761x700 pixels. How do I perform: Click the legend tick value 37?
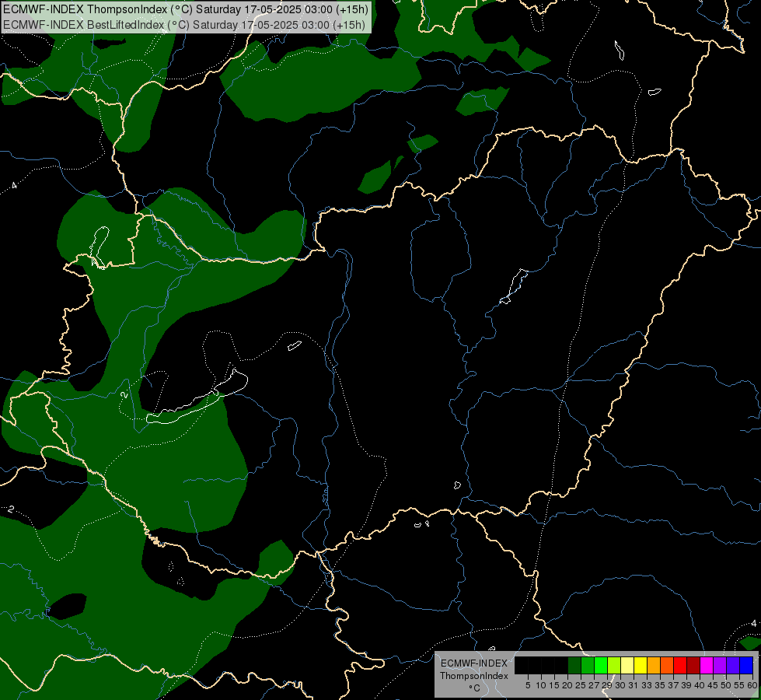(673, 685)
